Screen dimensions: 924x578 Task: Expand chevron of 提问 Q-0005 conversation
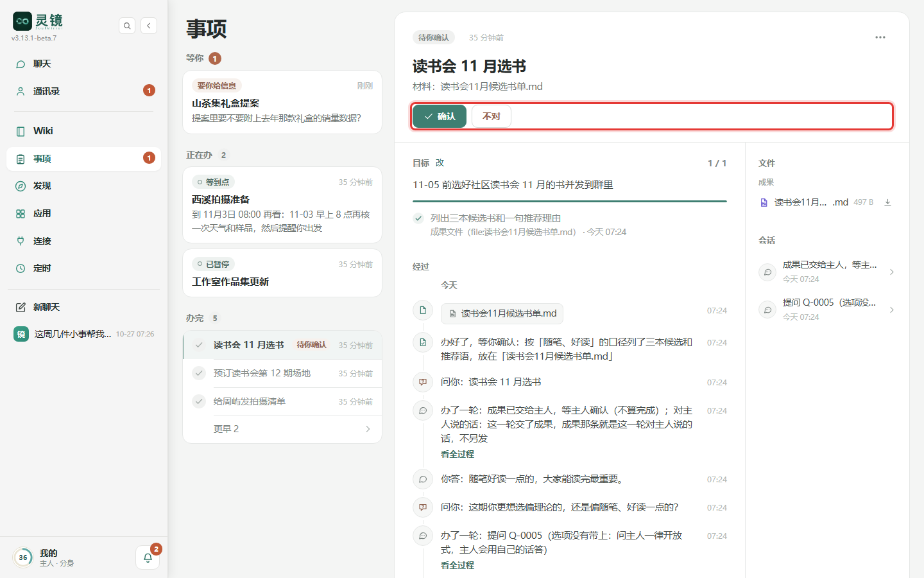tap(892, 310)
